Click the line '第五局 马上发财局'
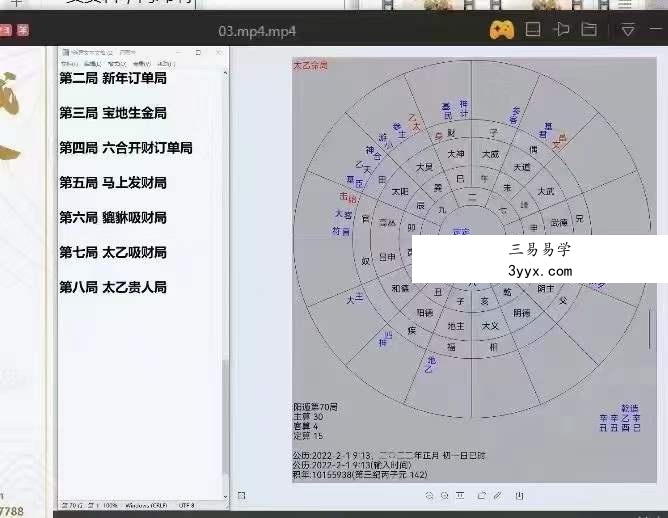This screenshot has height=518, width=668. pos(113,183)
